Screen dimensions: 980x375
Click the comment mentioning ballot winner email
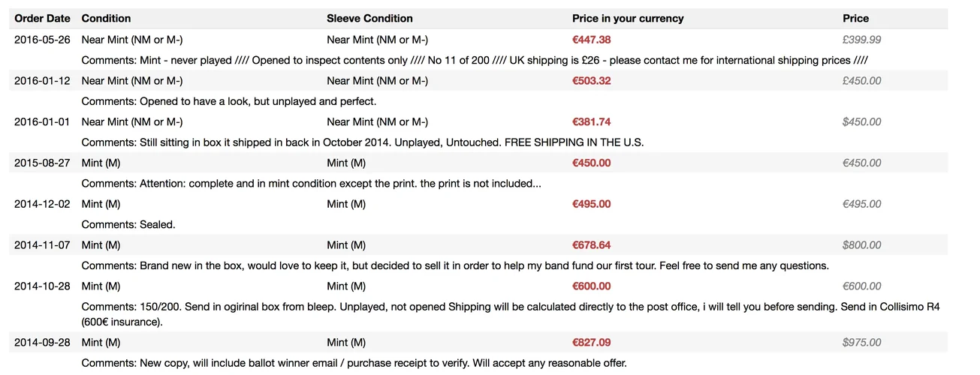click(x=353, y=363)
